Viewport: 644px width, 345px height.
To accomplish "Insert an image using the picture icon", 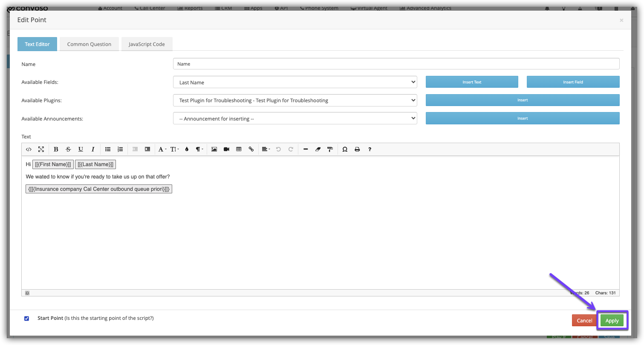I will click(214, 149).
